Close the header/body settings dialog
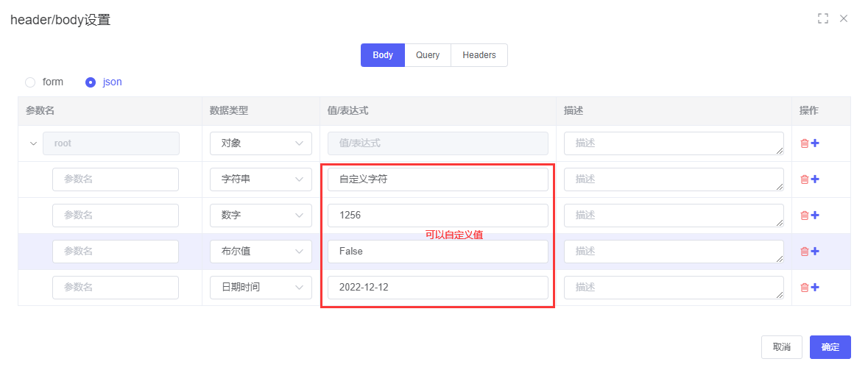 (844, 18)
